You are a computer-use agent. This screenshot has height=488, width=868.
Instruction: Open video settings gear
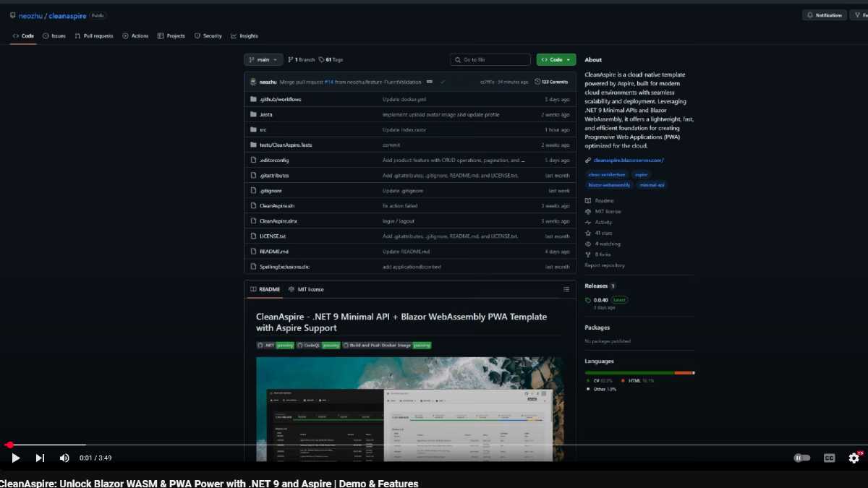854,458
